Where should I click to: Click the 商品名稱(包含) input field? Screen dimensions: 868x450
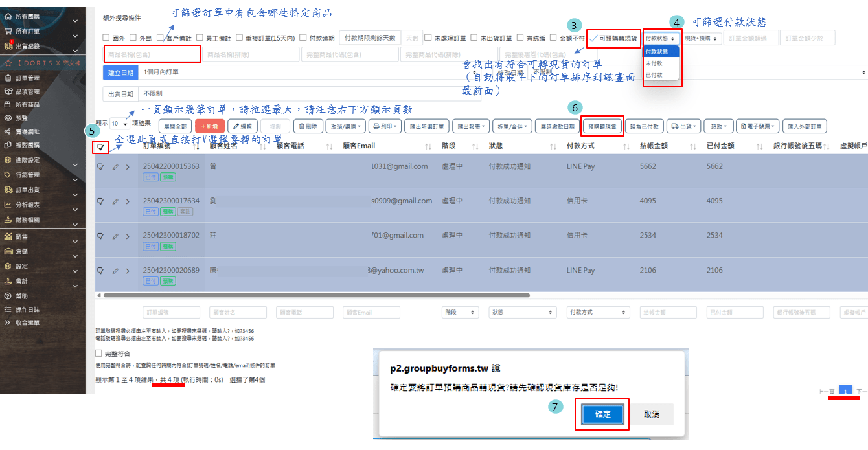tap(152, 54)
